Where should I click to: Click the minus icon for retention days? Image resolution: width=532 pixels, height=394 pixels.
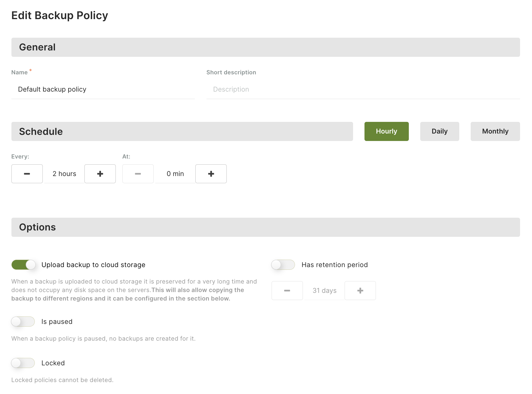(287, 290)
